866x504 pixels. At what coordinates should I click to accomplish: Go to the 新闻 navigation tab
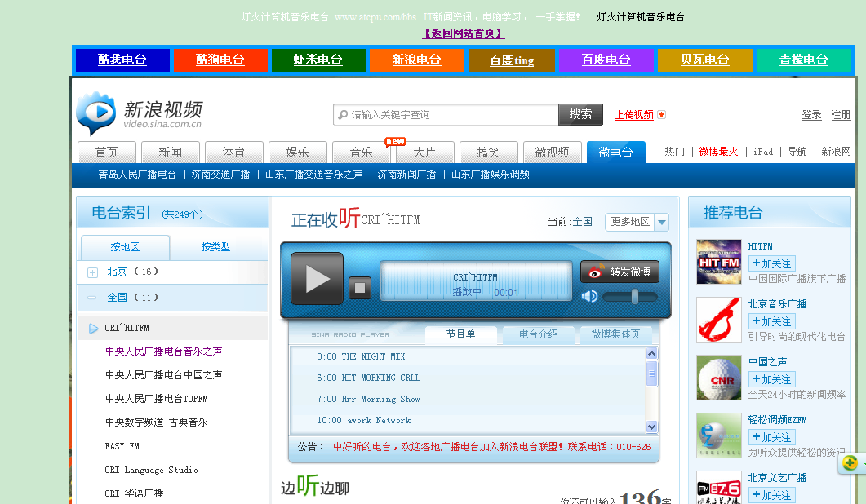pos(170,153)
